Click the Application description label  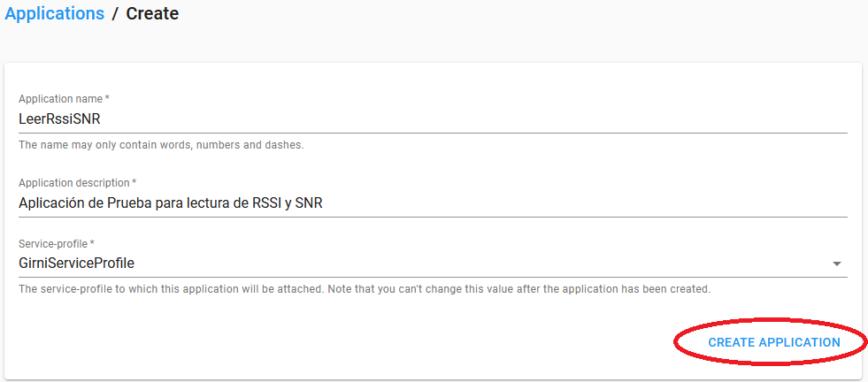pyautogui.click(x=75, y=183)
